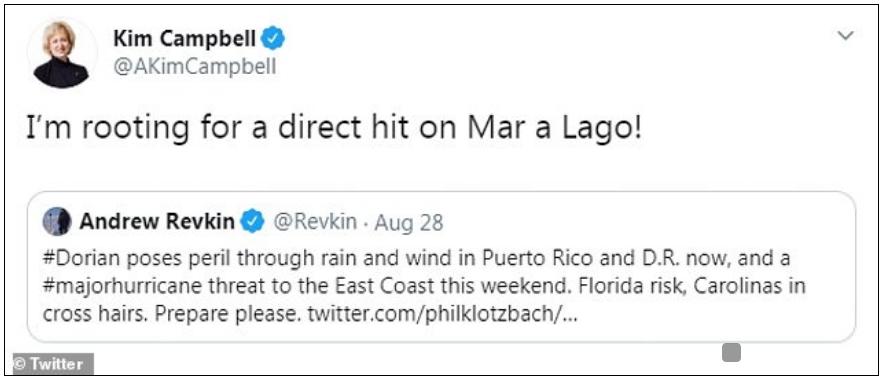Click the verified badge beside Kim Campbell
Screen dimensions: 883x379
tap(275, 38)
